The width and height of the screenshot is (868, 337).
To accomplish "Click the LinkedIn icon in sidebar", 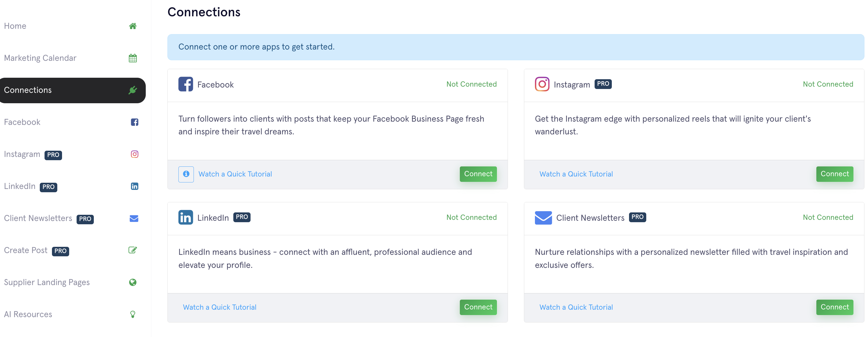I will tap(134, 186).
